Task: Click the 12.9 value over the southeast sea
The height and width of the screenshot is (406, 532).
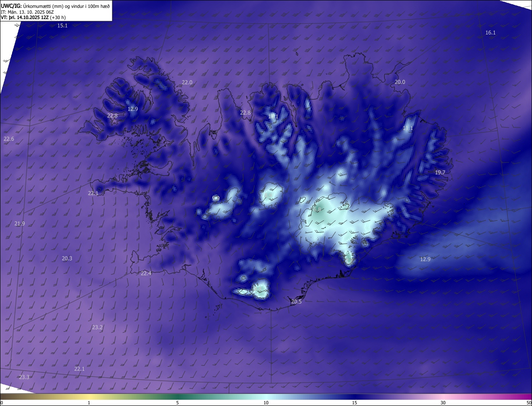Action: [425, 259]
